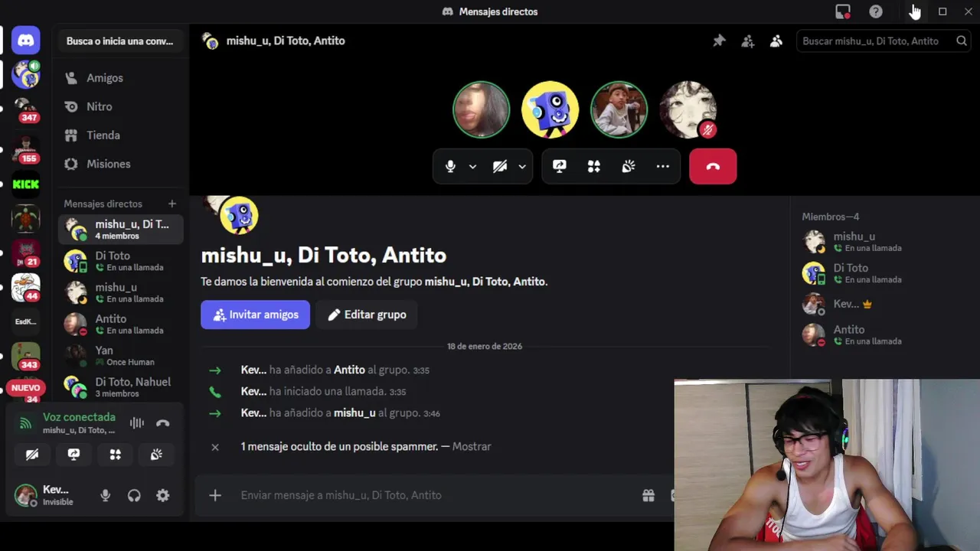Select Di Toto robot avatar in call

pos(550,109)
